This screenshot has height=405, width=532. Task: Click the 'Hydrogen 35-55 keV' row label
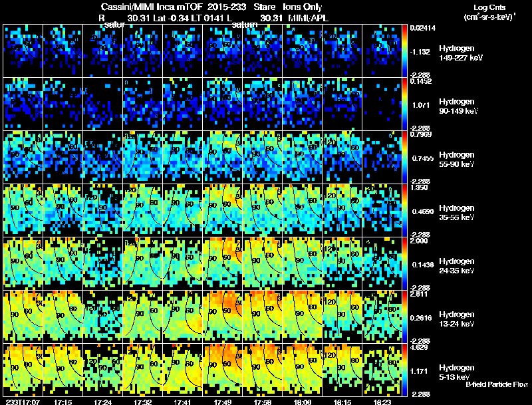[457, 212]
